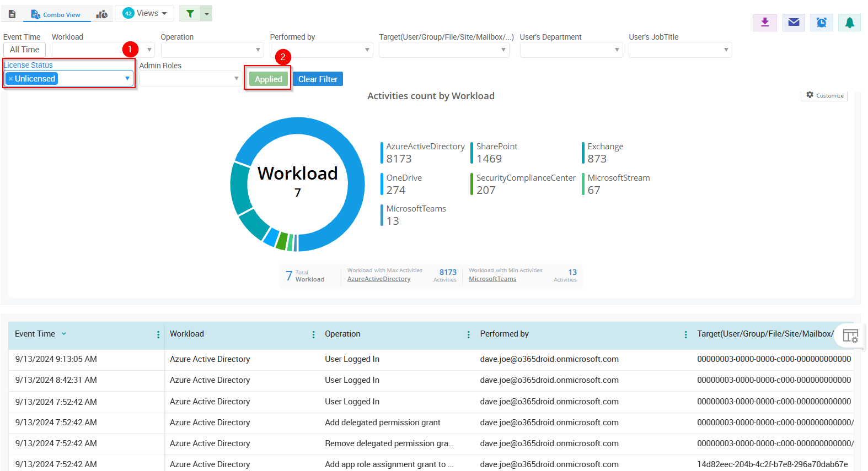Click the email report envelope icon
This screenshot has height=471, width=868.
coord(793,23)
